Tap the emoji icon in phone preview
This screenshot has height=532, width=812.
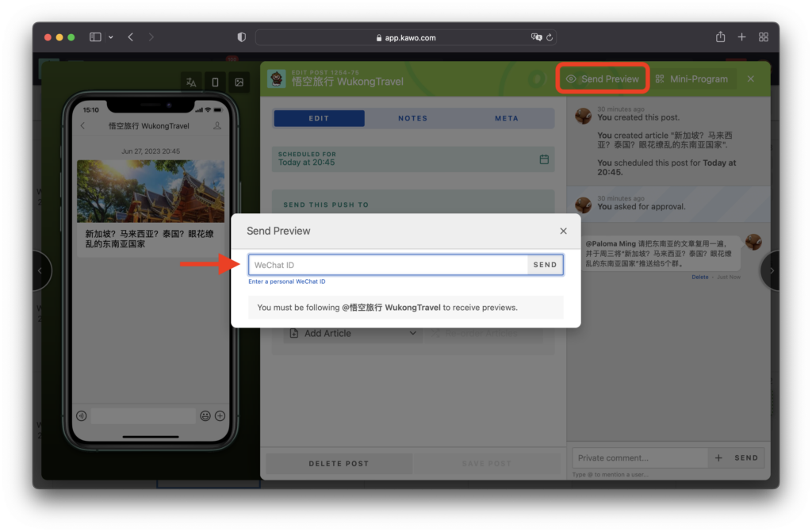pos(205,416)
